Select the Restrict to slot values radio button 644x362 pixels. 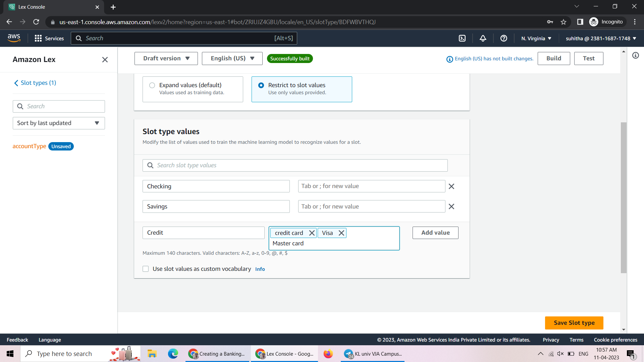tap(261, 85)
